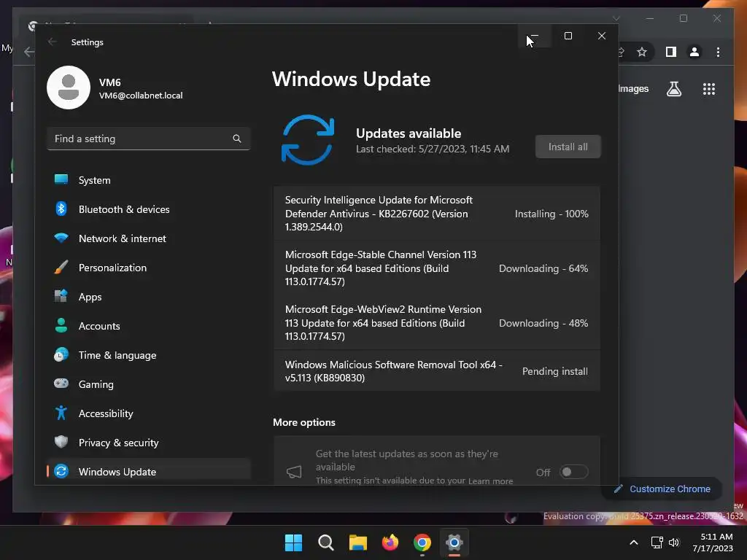This screenshot has width=747, height=560.
Task: Click Last checked timestamp text
Action: point(433,149)
